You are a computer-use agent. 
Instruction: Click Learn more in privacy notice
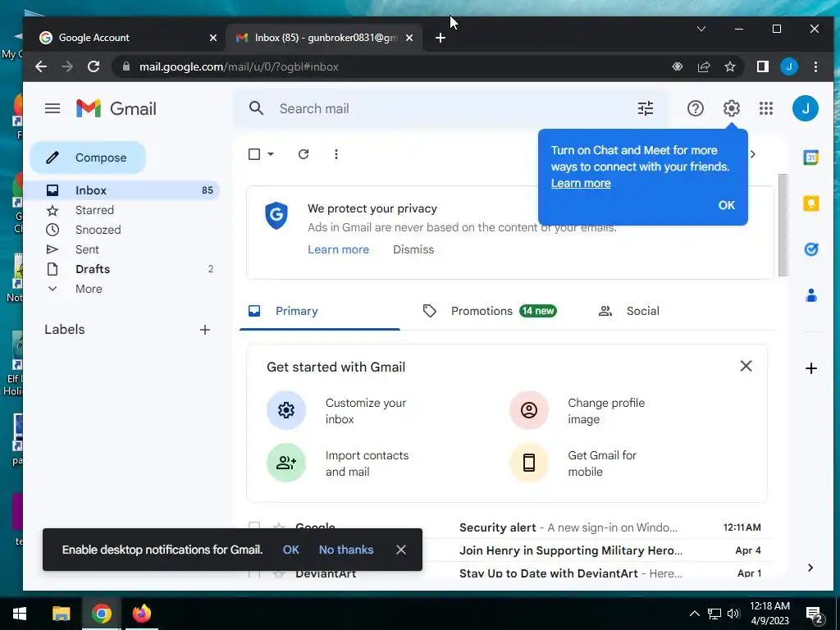tap(338, 249)
